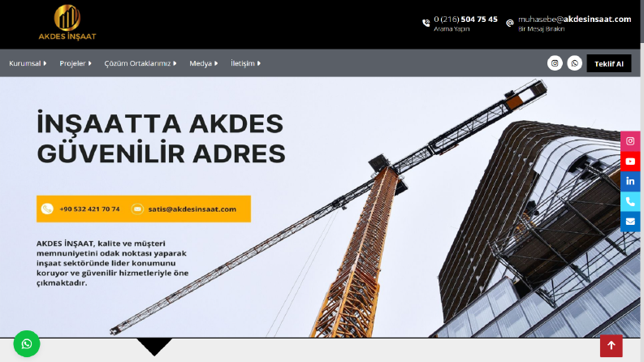Expand the Projeler menu

76,63
